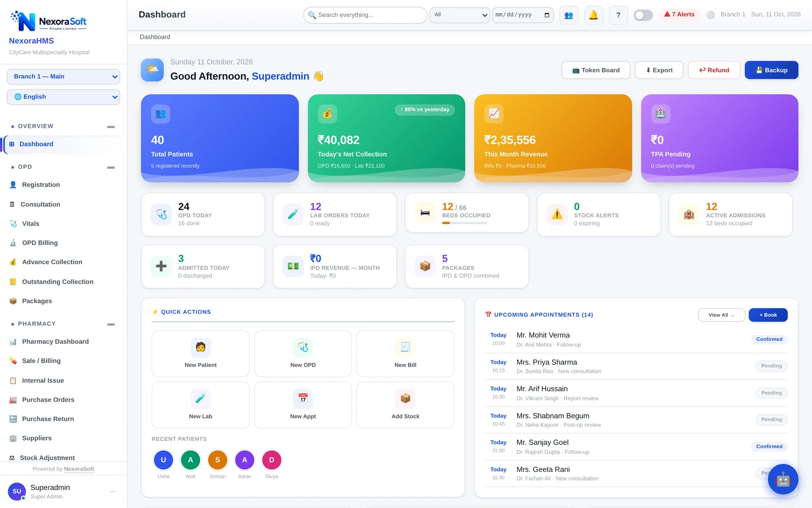The image size is (812, 508).
Task: Click the Stock Alerts warning icon
Action: click(x=557, y=214)
